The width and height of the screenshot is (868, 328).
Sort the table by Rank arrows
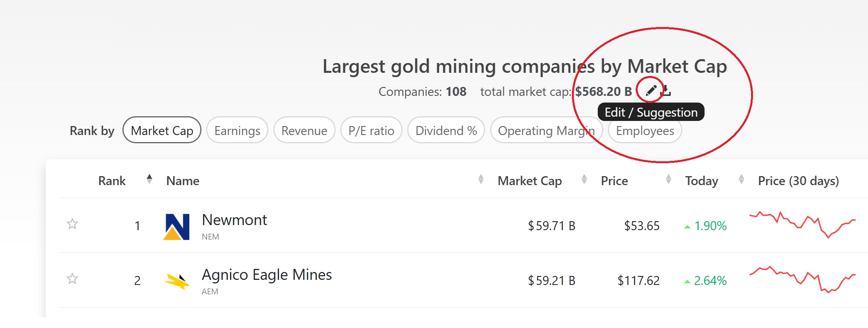tap(149, 180)
